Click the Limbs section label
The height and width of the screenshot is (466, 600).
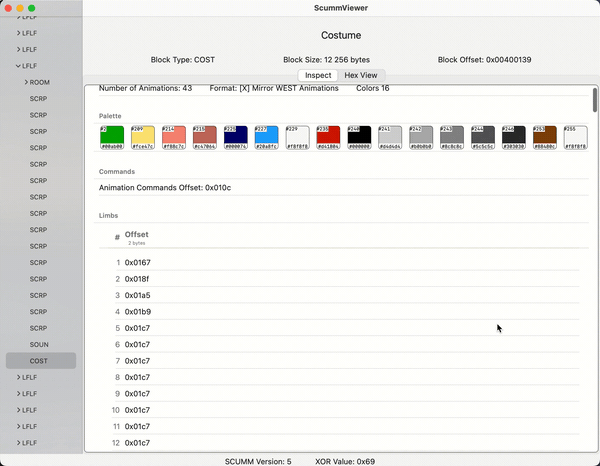tap(108, 215)
